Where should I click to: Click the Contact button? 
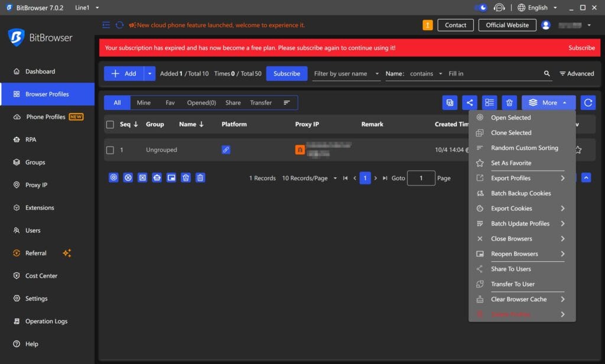pyautogui.click(x=456, y=25)
